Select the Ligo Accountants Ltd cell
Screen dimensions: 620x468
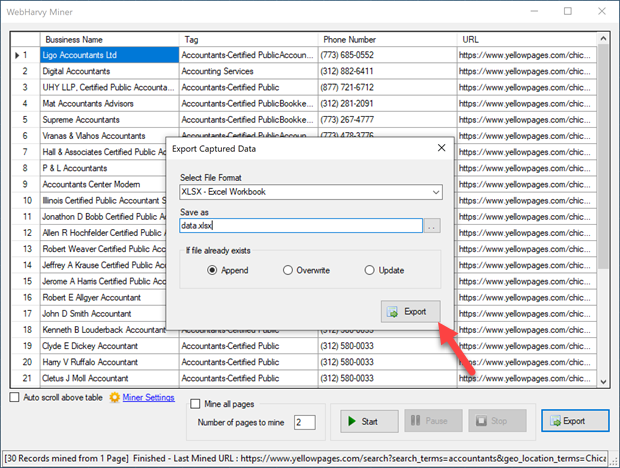pyautogui.click(x=108, y=55)
